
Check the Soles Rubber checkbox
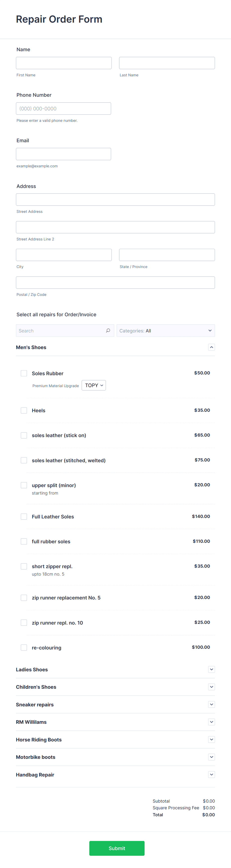(x=24, y=373)
